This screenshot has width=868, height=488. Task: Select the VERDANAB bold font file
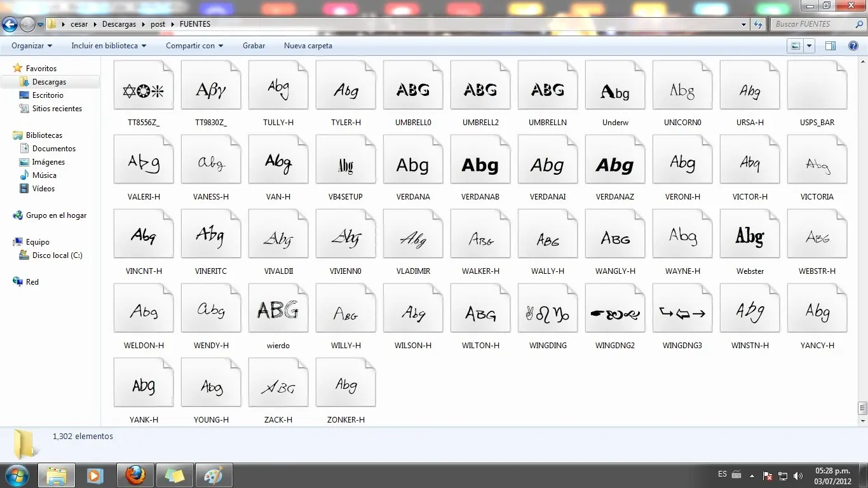(x=480, y=168)
